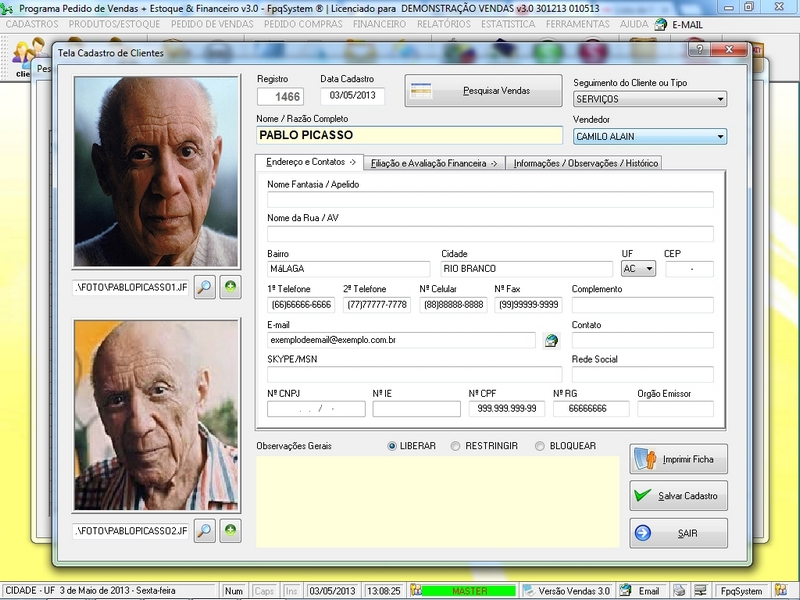Click green add icon beside PABLOPICASSO1 photo path
The image size is (800, 600).
(x=230, y=287)
